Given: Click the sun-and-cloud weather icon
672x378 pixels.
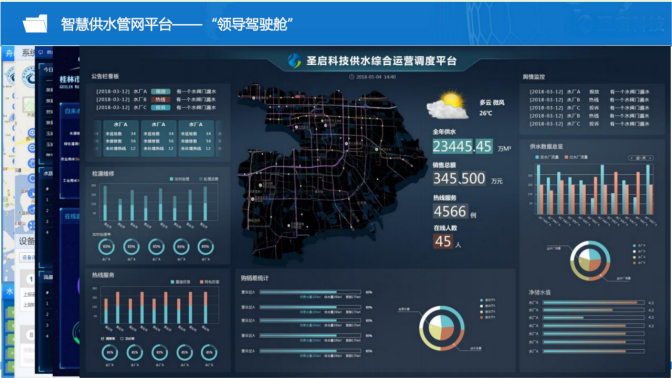Looking at the screenshot, I should click(x=448, y=105).
